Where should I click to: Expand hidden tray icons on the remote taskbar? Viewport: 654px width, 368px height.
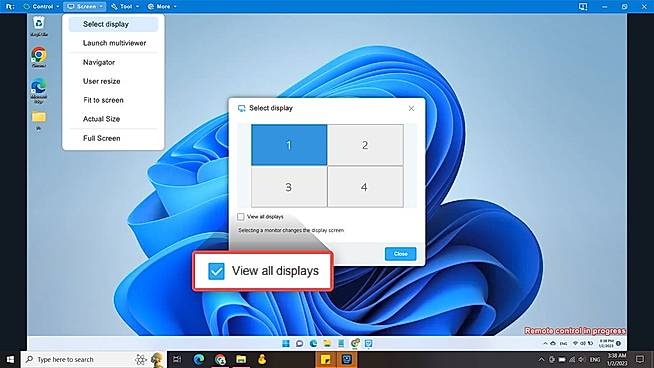[545, 343]
